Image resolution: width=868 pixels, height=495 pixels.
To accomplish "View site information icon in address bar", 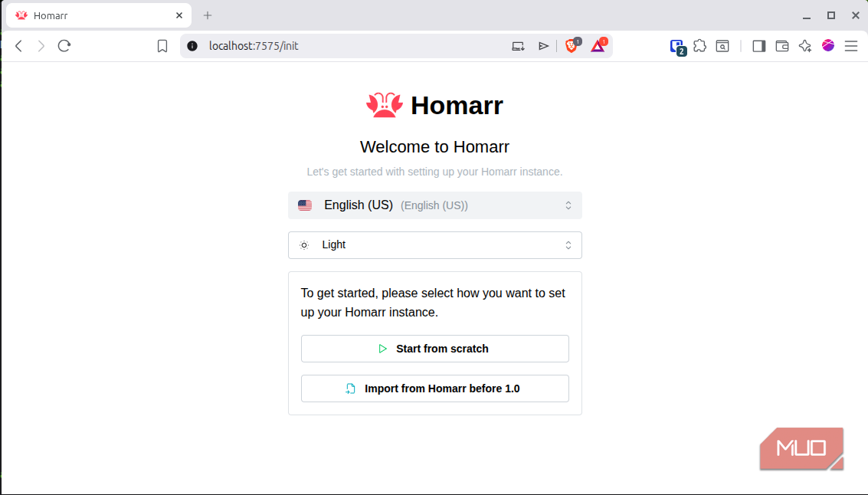I will point(192,46).
